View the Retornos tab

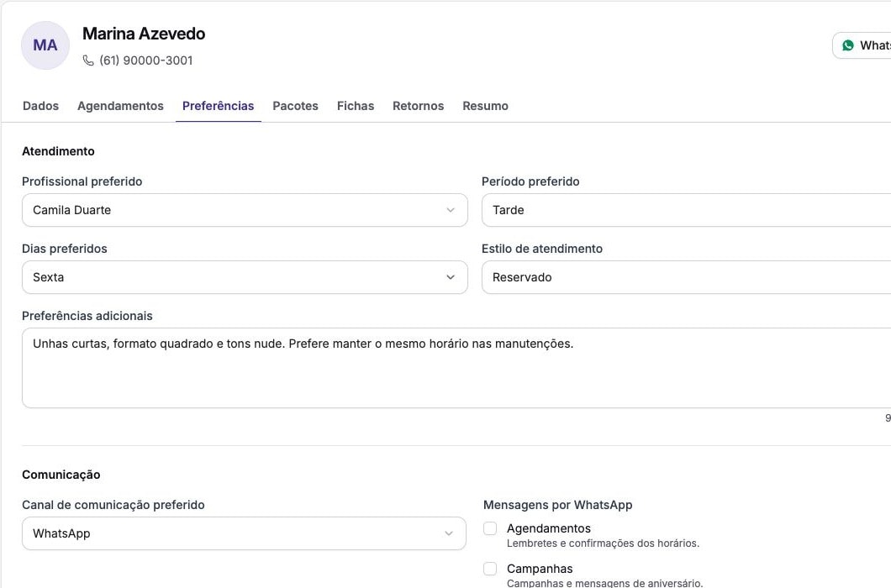pyautogui.click(x=419, y=106)
